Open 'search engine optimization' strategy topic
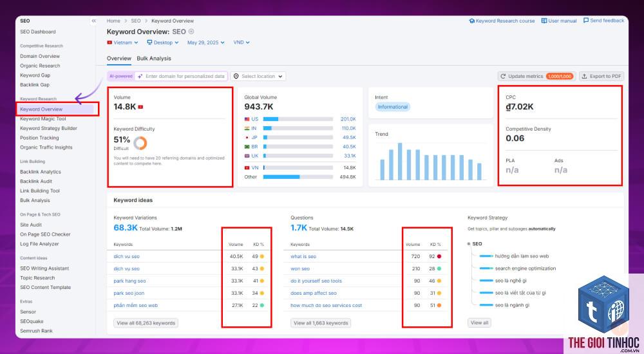 526,268
